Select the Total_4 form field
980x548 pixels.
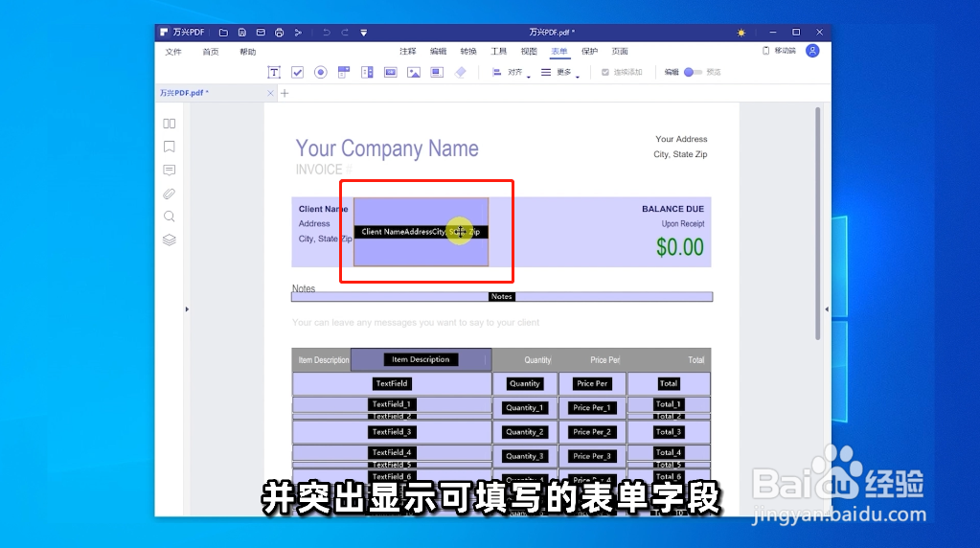click(x=668, y=452)
